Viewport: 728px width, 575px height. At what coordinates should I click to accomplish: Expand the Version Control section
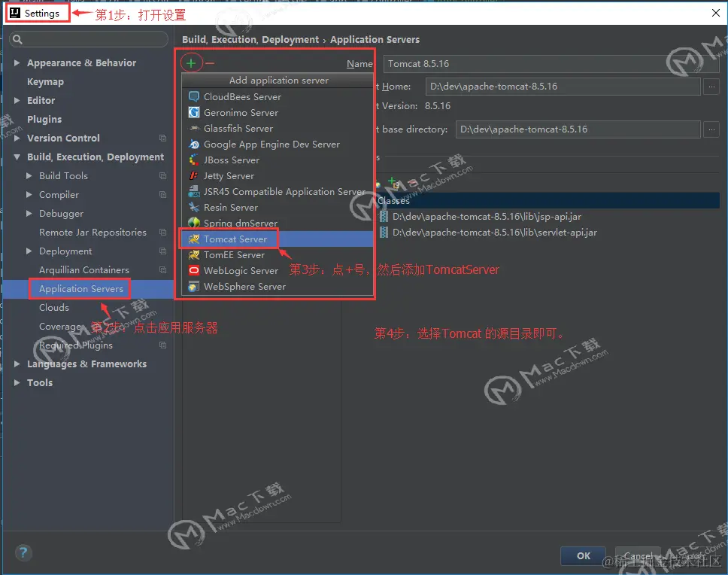click(x=17, y=138)
